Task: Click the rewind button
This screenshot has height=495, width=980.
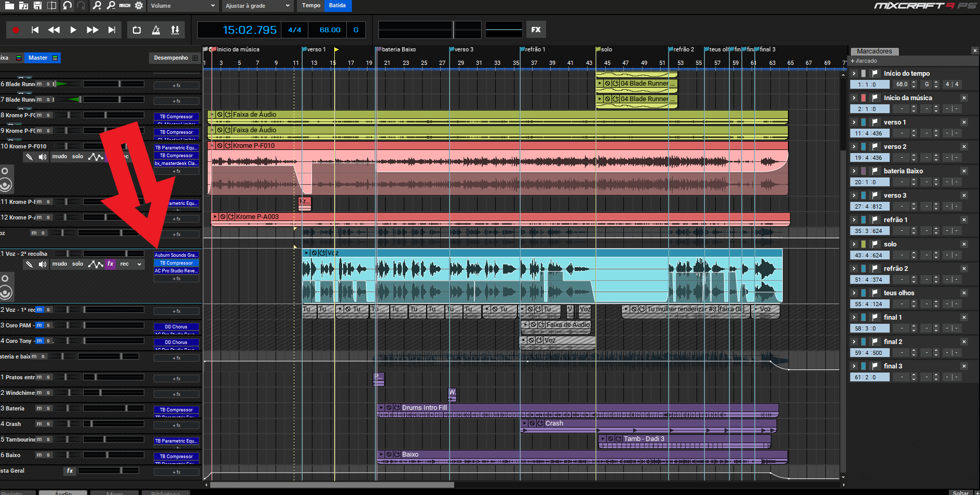Action: 53,30
